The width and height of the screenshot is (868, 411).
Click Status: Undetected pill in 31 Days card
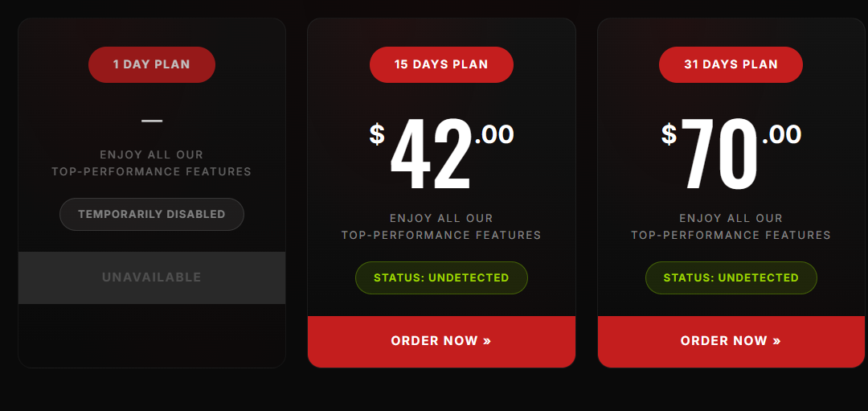731,278
